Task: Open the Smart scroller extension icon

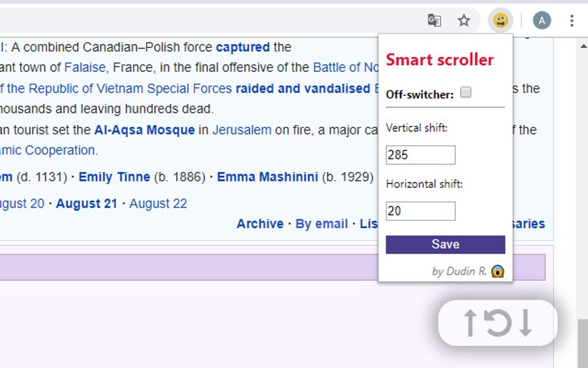Action: click(500, 21)
